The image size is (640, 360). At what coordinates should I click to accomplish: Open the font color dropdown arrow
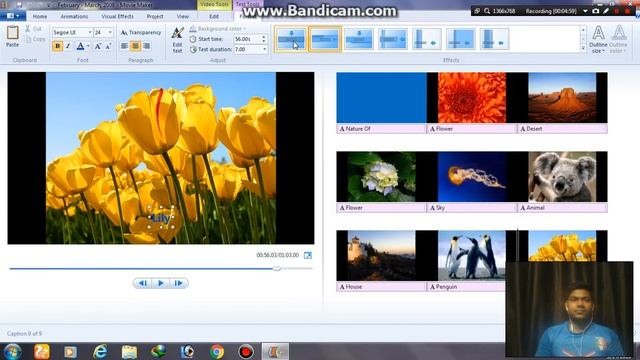click(88, 46)
